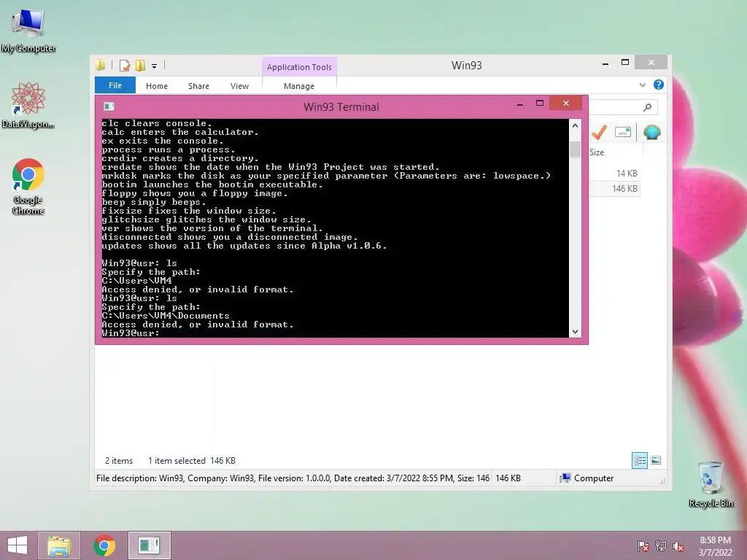
Task: Expand Customize Quick Access Toolbar dropdown
Action: (155, 66)
